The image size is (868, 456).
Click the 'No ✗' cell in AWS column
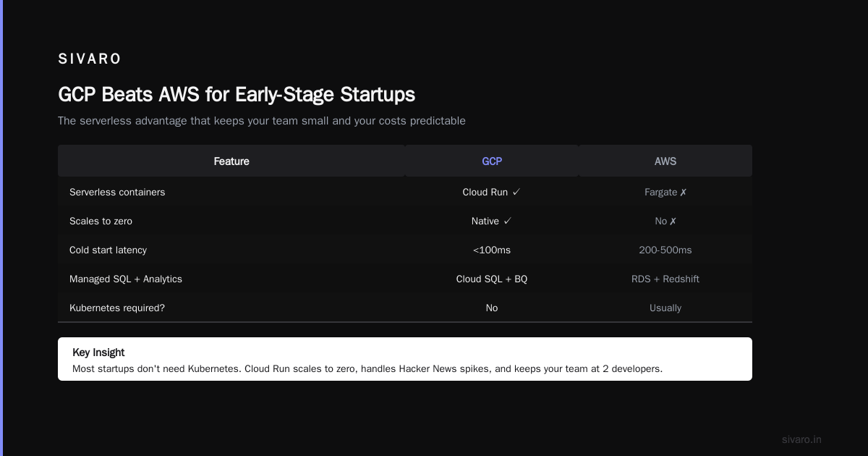point(665,221)
